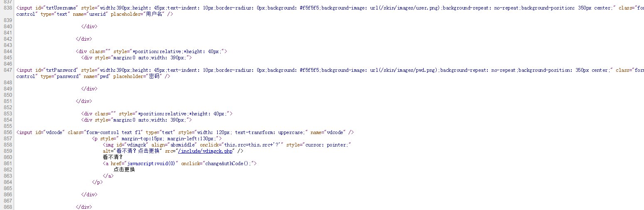Click line number 843

[7, 45]
